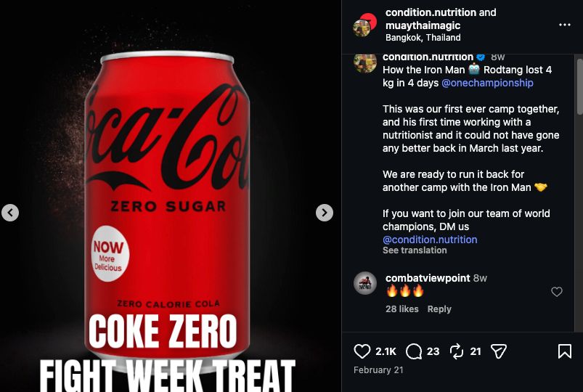View the 28 likes on comment

tap(402, 309)
